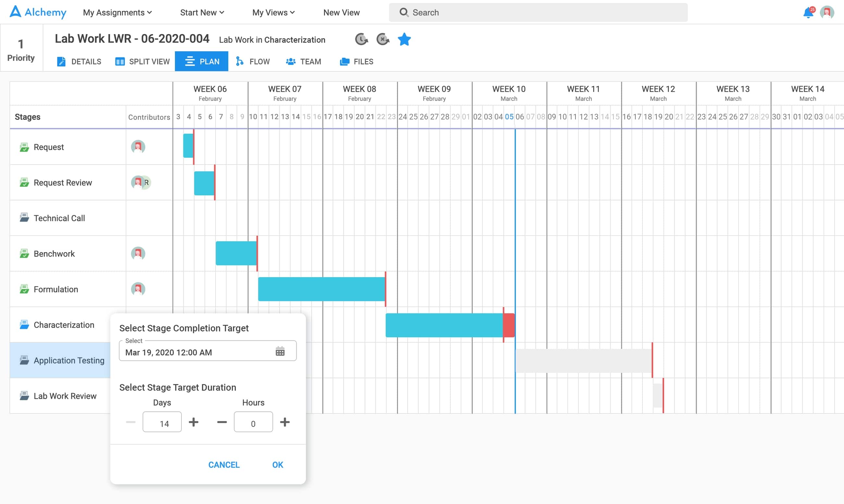The height and width of the screenshot is (504, 844).
Task: Click the Split View icon
Action: 119,61
